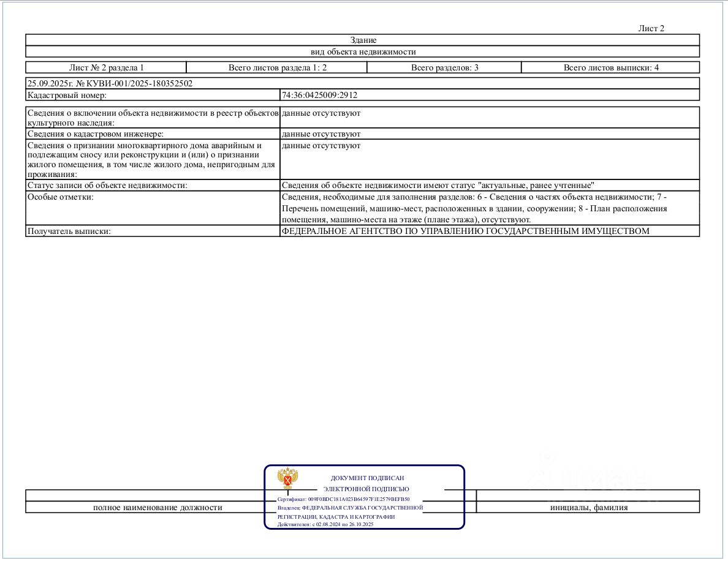Click 'полное наименование должности' caption

click(157, 507)
